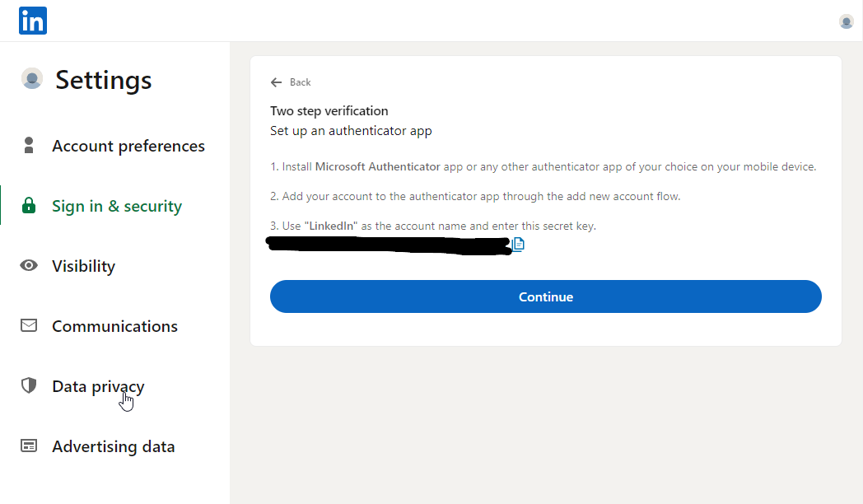
Task: Click the back arrow icon
Action: pyautogui.click(x=277, y=82)
